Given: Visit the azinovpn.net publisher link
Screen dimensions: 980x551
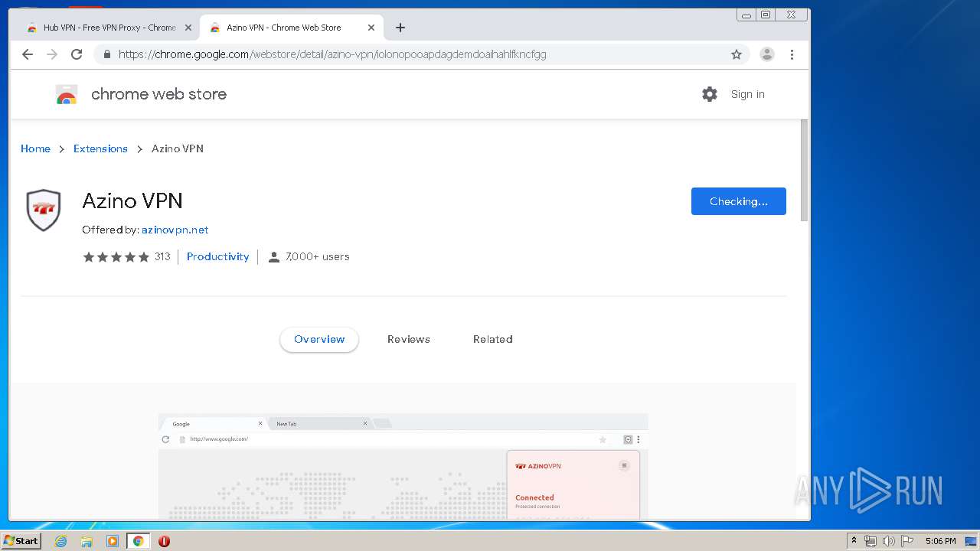Looking at the screenshot, I should pyautogui.click(x=175, y=230).
